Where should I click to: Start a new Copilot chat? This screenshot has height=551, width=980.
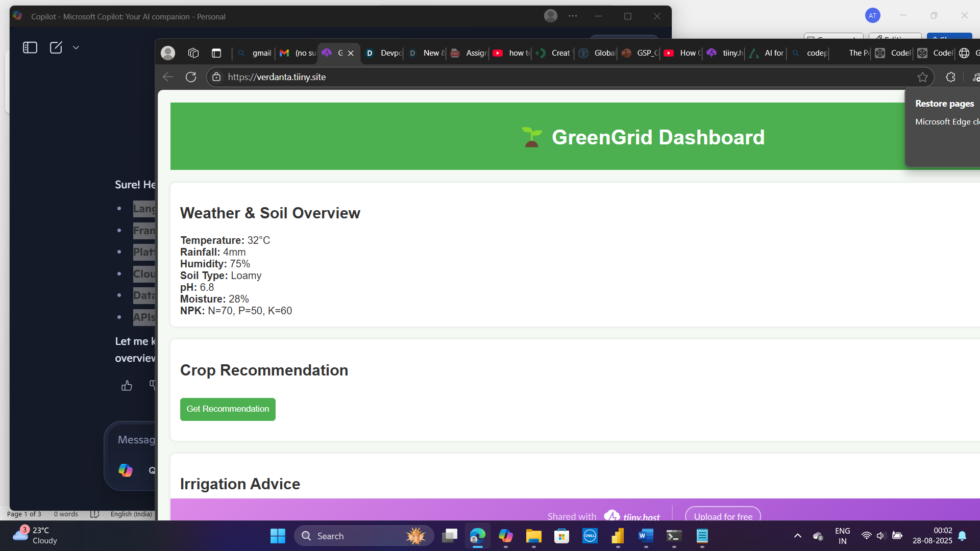[56, 47]
